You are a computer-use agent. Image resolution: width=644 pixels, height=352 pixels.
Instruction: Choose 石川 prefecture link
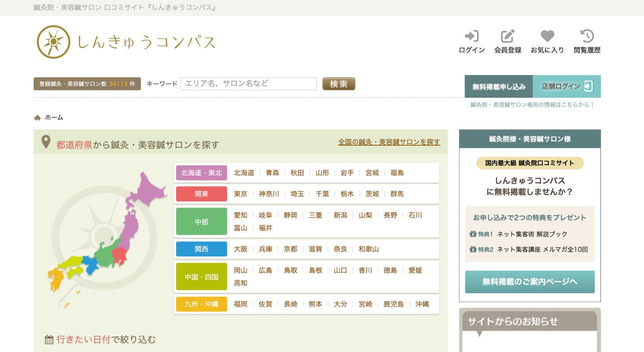coord(416,215)
